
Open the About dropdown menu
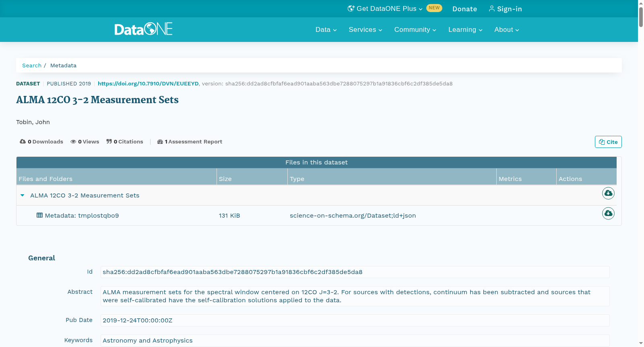pyautogui.click(x=507, y=29)
